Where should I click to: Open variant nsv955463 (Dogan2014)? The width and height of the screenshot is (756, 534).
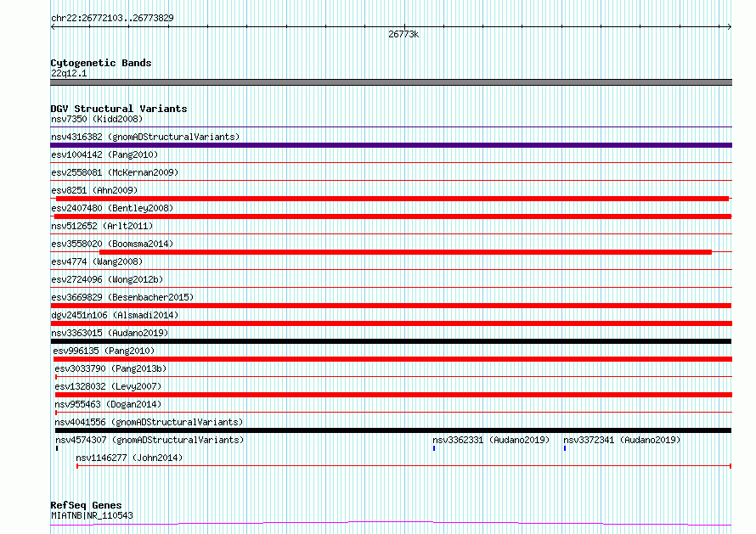pos(108,404)
